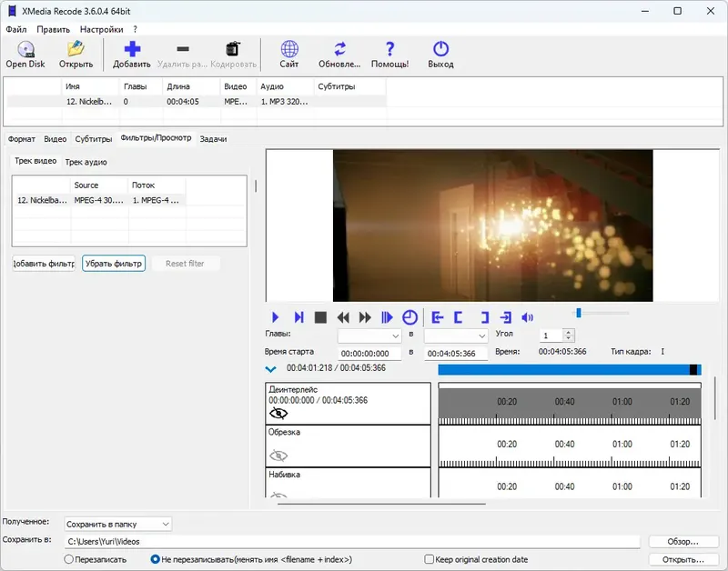Viewport: 728px width, 571px height.
Task: Start playback with the play button
Action: 276,317
